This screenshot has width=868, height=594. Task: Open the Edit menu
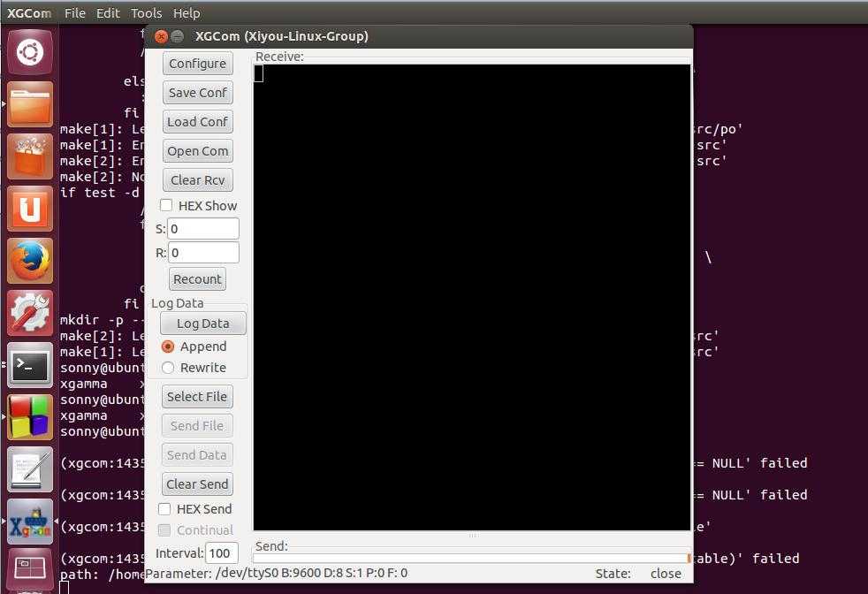pyautogui.click(x=108, y=12)
